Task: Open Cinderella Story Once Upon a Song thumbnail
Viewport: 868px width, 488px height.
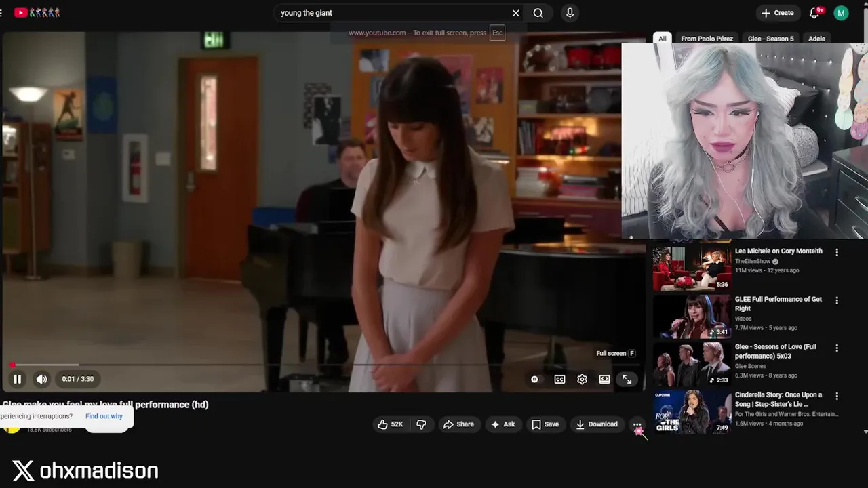Action: tap(692, 412)
